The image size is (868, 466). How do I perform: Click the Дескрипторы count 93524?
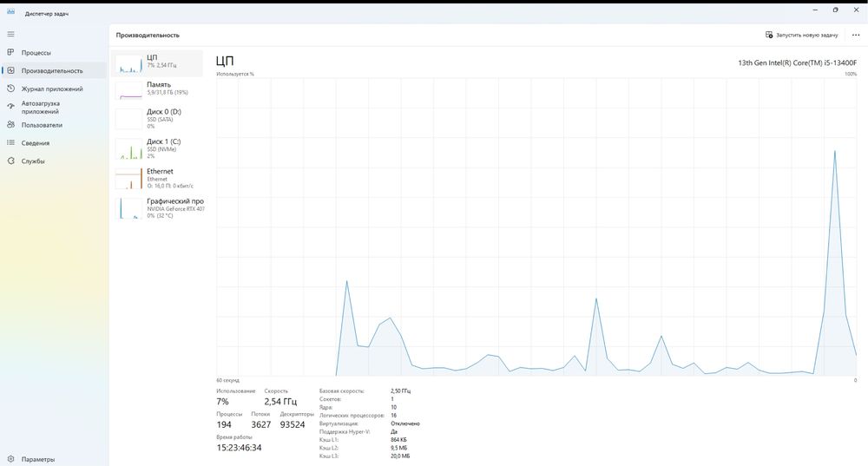coord(293,424)
